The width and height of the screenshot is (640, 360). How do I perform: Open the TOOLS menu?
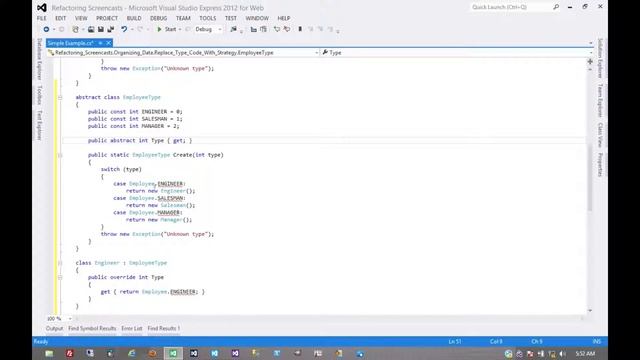[x=207, y=18]
